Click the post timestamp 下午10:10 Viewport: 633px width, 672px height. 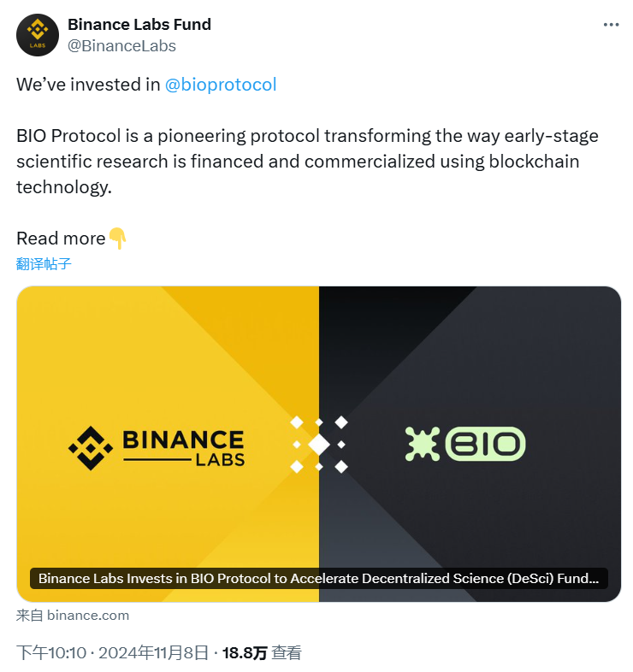coord(51,652)
